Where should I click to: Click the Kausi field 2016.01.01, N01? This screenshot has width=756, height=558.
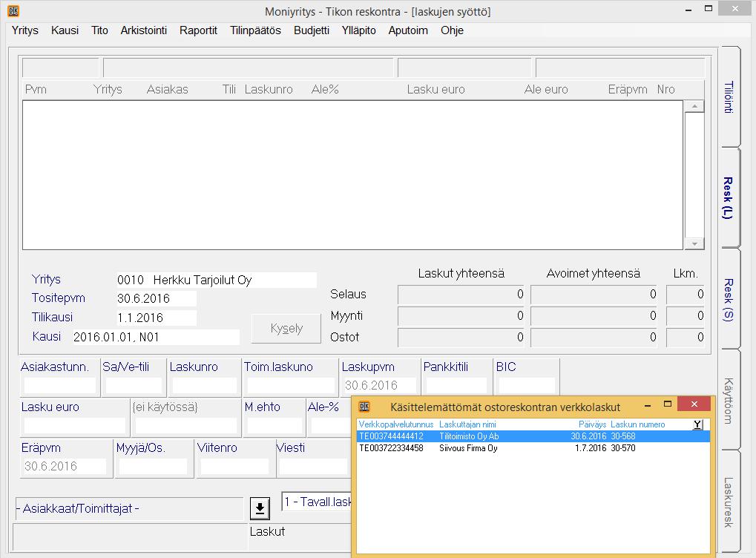click(x=156, y=337)
